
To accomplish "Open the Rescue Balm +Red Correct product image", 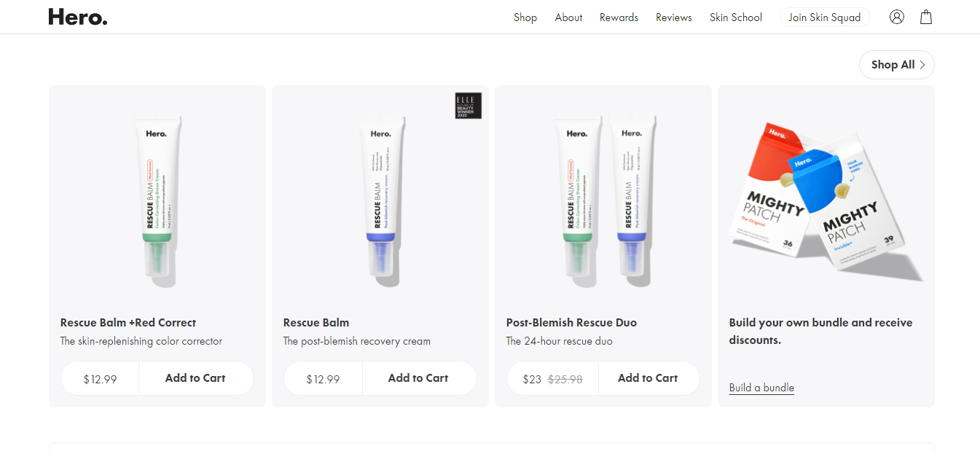I will click(157, 199).
